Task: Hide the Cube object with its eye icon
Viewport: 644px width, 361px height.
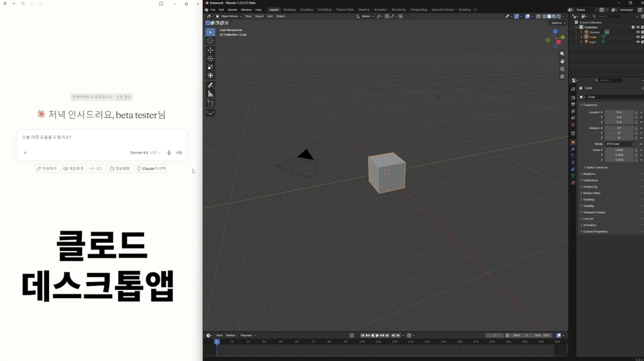Action: click(x=638, y=37)
